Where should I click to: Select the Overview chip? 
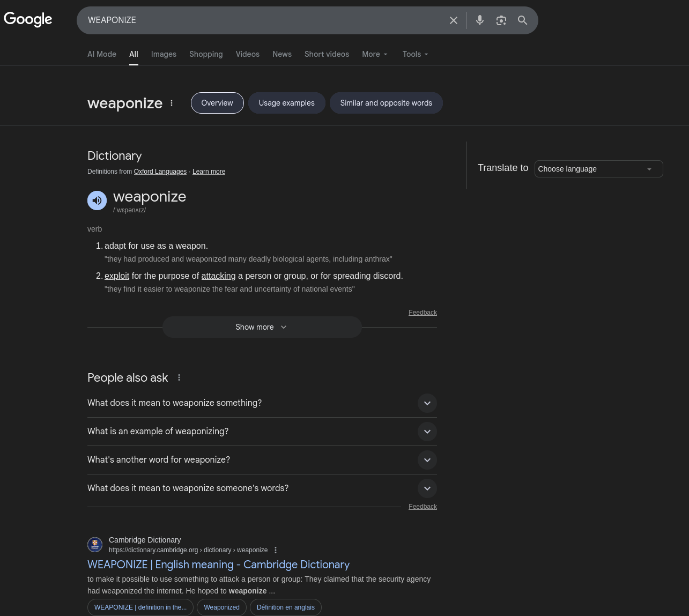coord(217,103)
